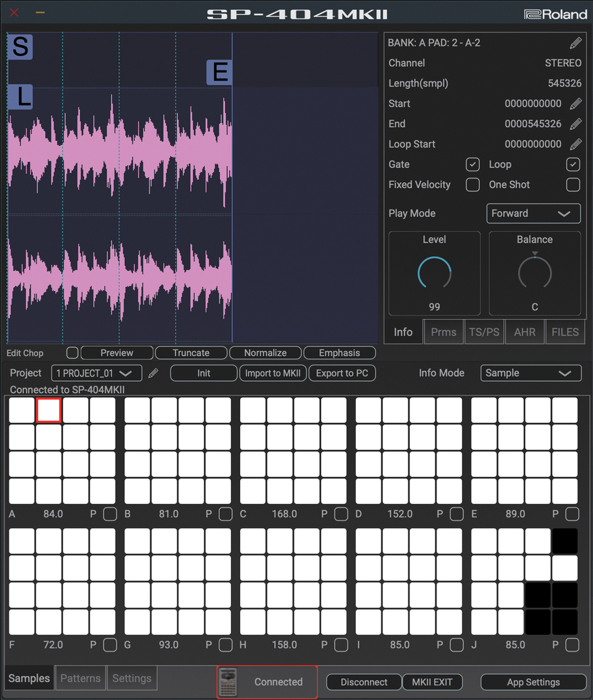
Task: Click the Disconnect button
Action: coord(364,682)
